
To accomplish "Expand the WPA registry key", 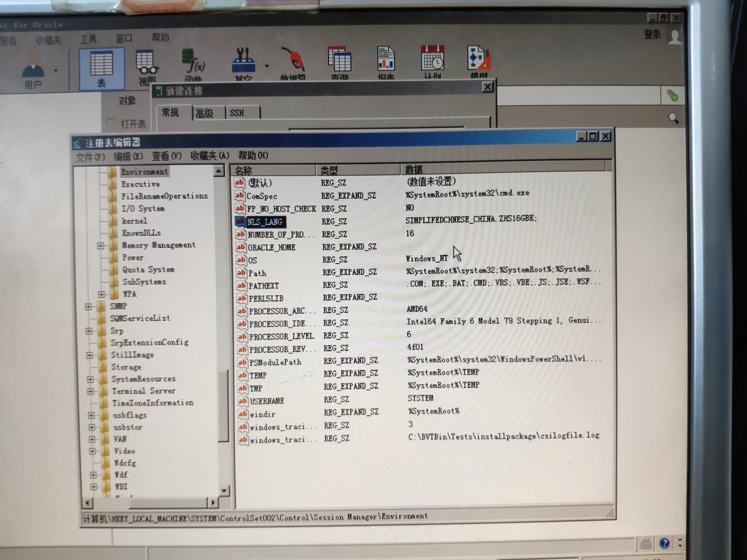I will click(101, 294).
